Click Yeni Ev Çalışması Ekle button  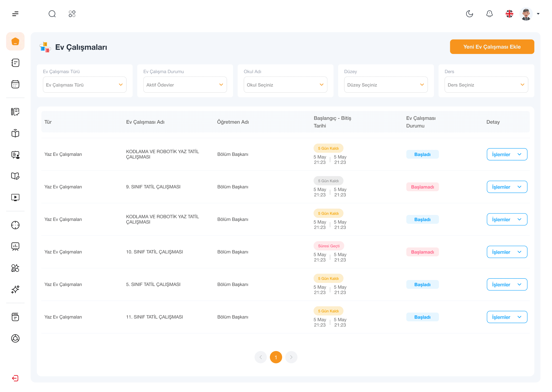click(492, 47)
